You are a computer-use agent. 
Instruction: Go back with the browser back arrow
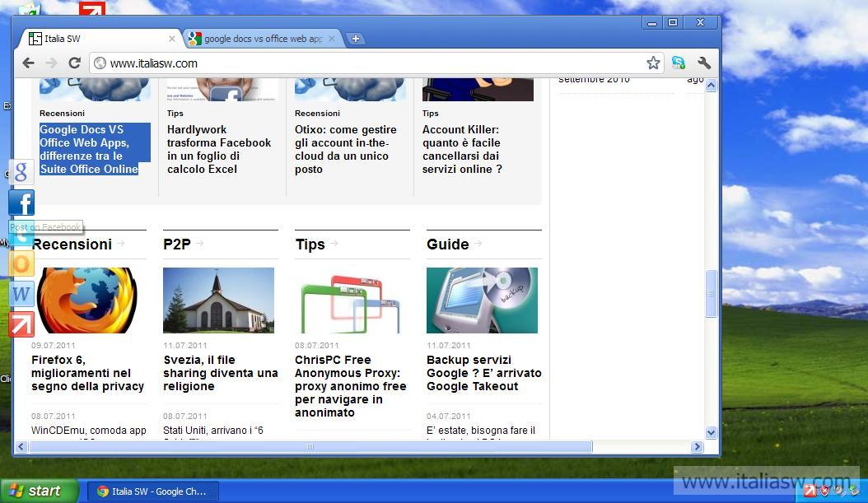[x=28, y=63]
